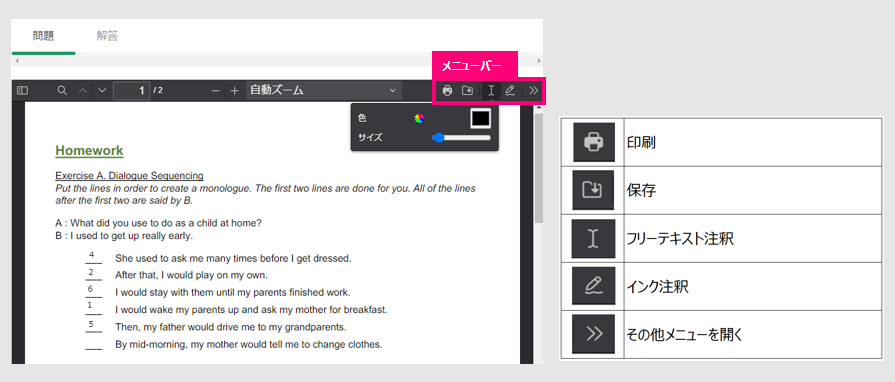This screenshot has width=895, height=382.
Task: Click the line 'Then, my father would drive me'
Action: tap(231, 327)
